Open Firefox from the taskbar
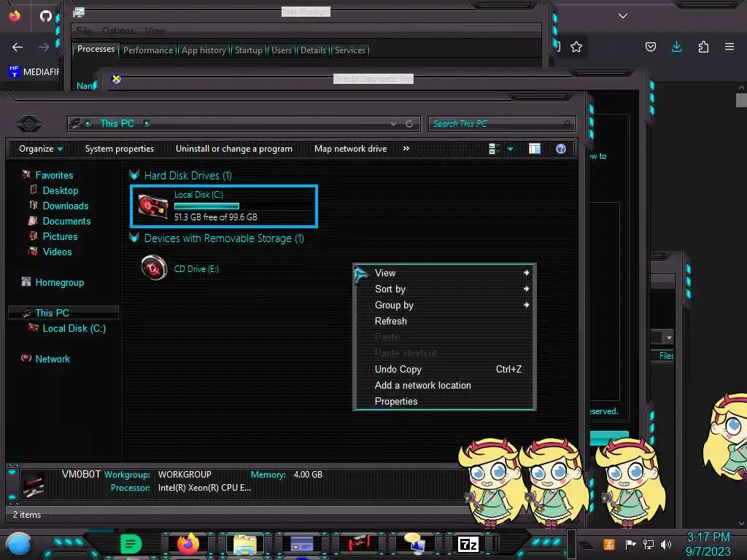 (x=187, y=544)
